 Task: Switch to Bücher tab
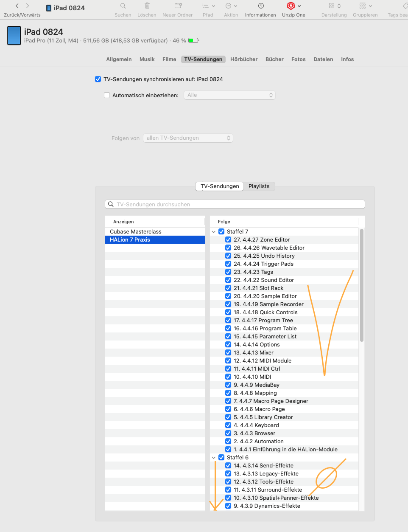coord(274,59)
